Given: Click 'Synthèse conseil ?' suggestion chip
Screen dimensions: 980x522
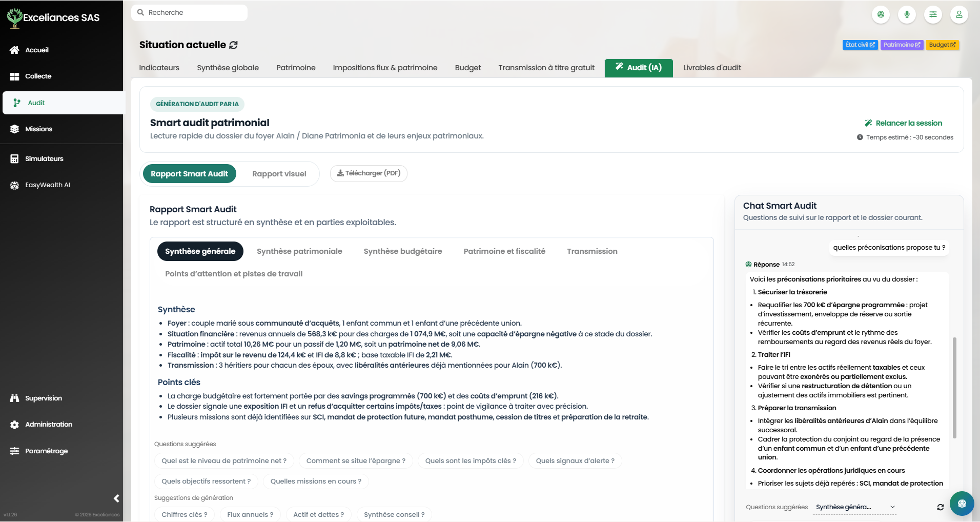Looking at the screenshot, I should [x=394, y=514].
